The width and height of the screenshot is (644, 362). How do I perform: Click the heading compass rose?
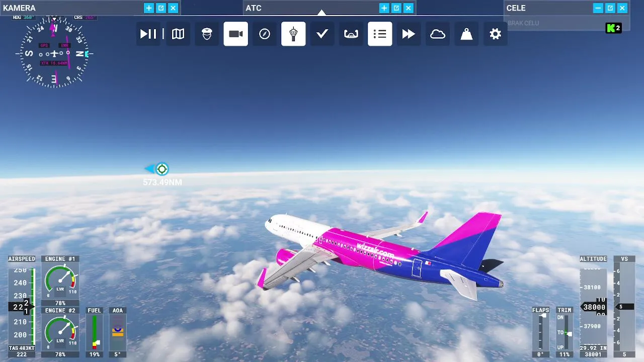pyautogui.click(x=54, y=54)
